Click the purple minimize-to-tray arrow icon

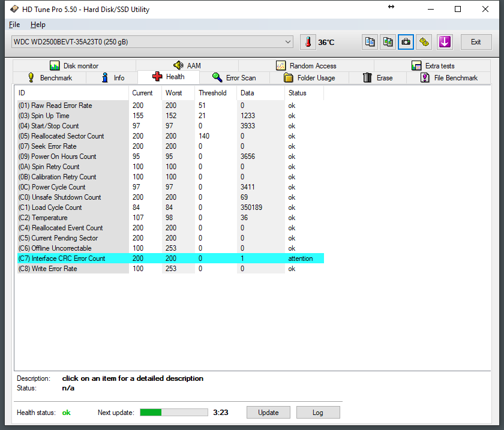pos(445,42)
